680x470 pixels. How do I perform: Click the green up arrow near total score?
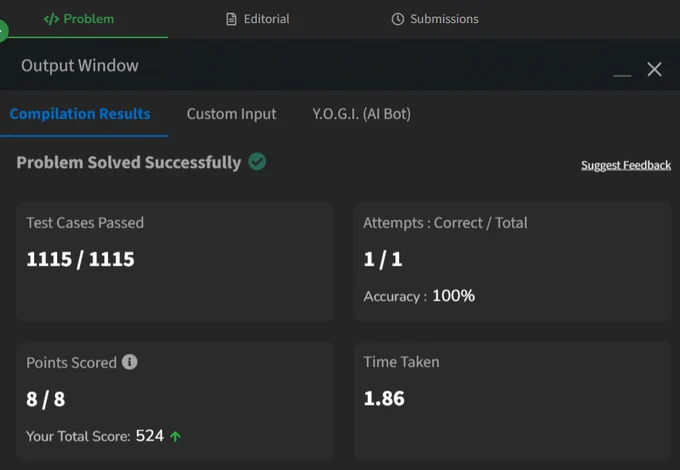coord(175,436)
